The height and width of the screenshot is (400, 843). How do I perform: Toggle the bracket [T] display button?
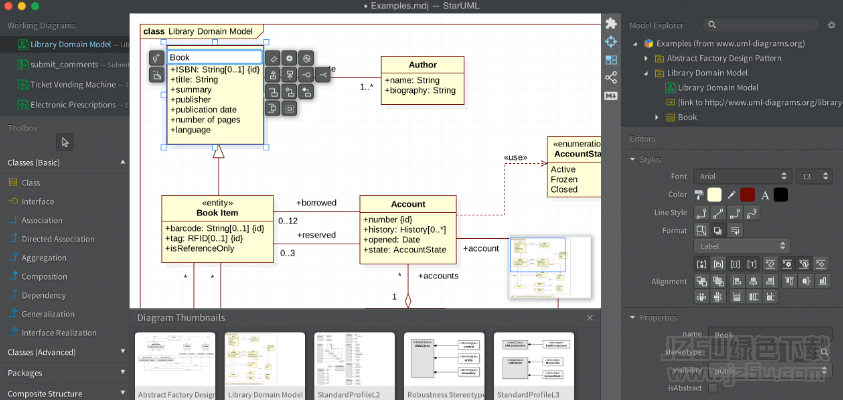(x=753, y=264)
